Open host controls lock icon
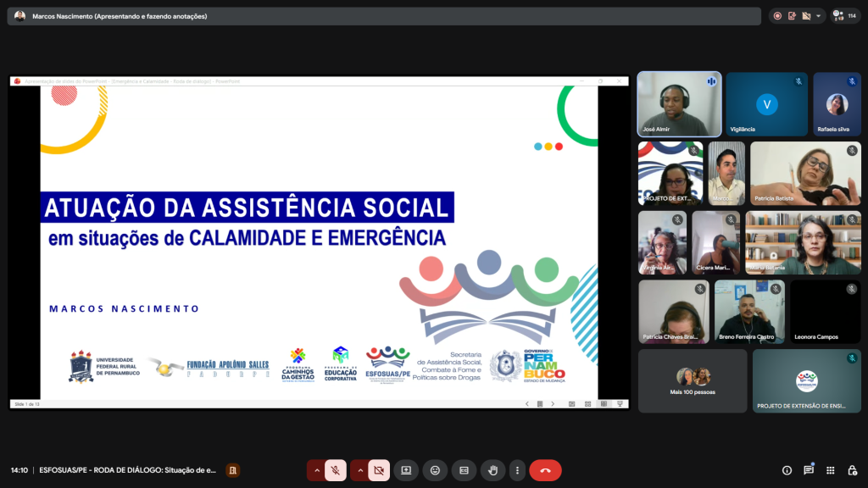 pos(852,470)
